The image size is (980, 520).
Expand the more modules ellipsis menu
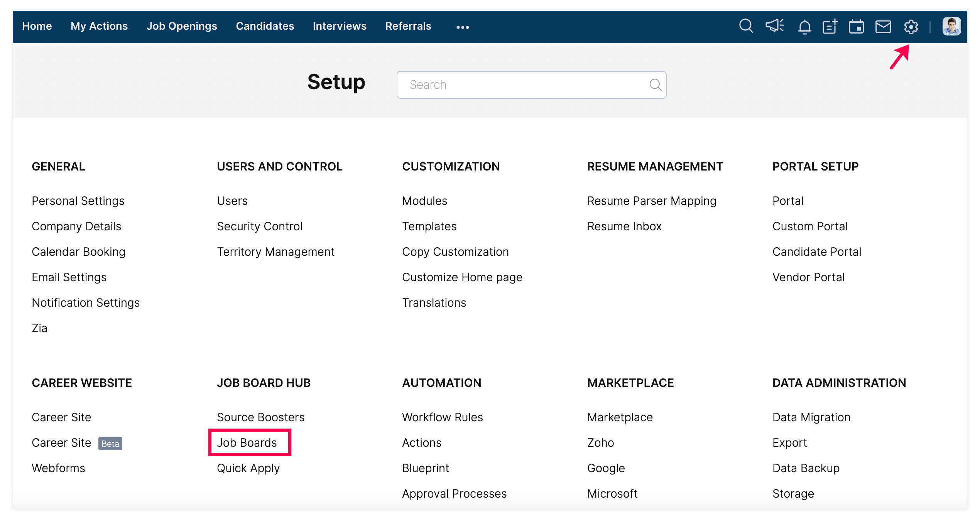click(462, 27)
